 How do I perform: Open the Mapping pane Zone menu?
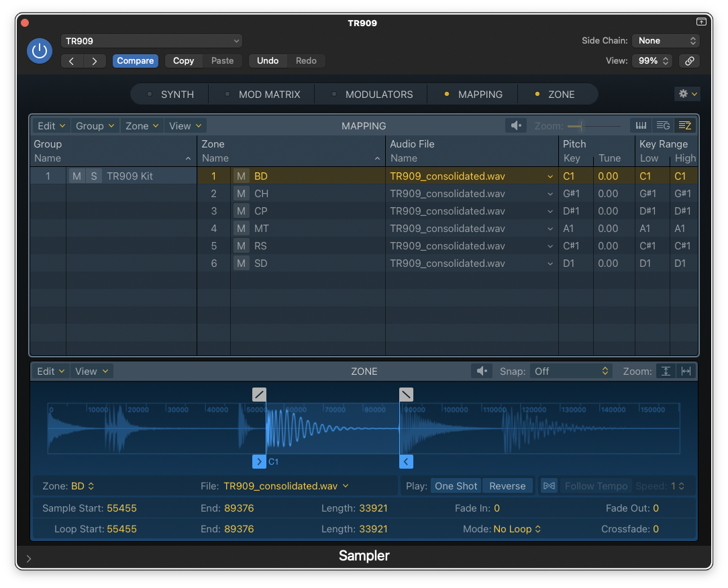click(142, 126)
